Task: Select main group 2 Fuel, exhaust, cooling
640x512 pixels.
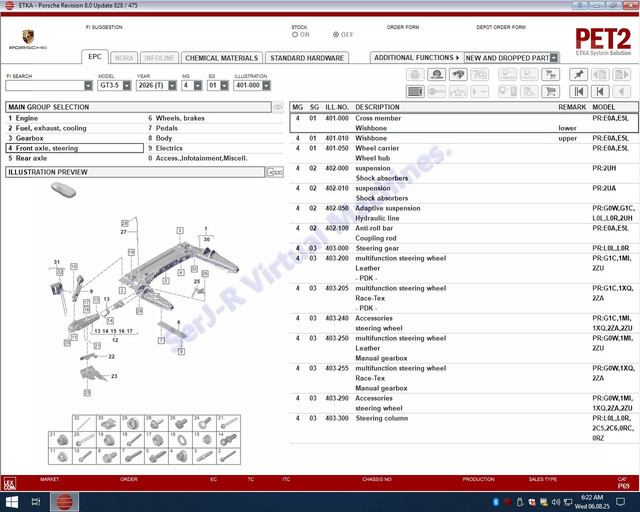Action: click(x=75, y=128)
